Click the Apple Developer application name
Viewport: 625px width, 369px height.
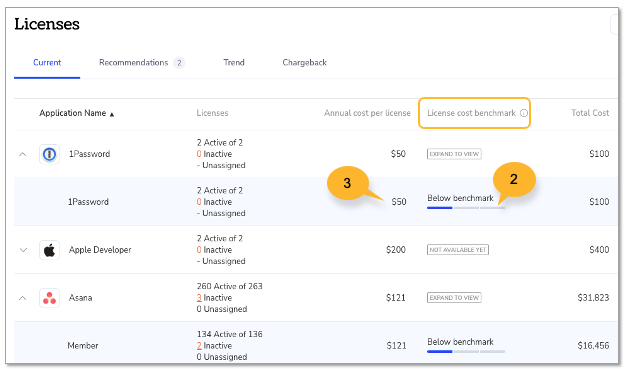100,250
